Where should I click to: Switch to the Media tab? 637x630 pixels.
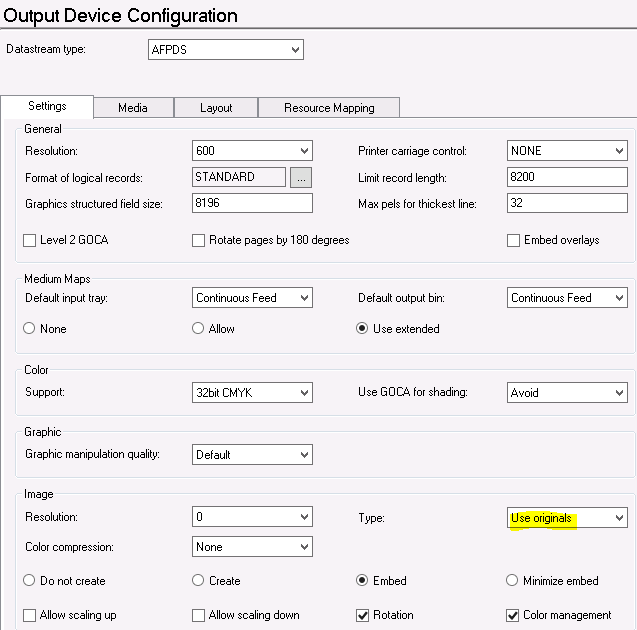coord(133,108)
